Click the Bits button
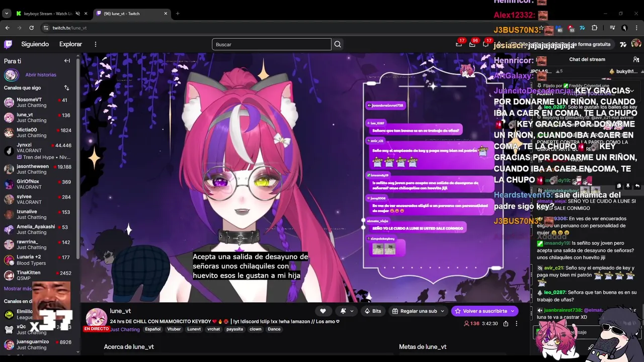This screenshot has width=644, height=362. [373, 311]
